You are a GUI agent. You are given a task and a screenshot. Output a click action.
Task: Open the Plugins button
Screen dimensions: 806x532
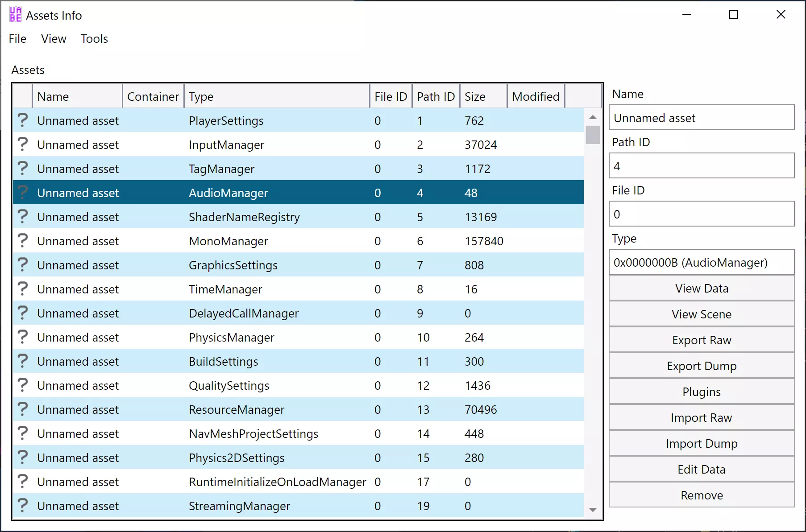pos(702,392)
